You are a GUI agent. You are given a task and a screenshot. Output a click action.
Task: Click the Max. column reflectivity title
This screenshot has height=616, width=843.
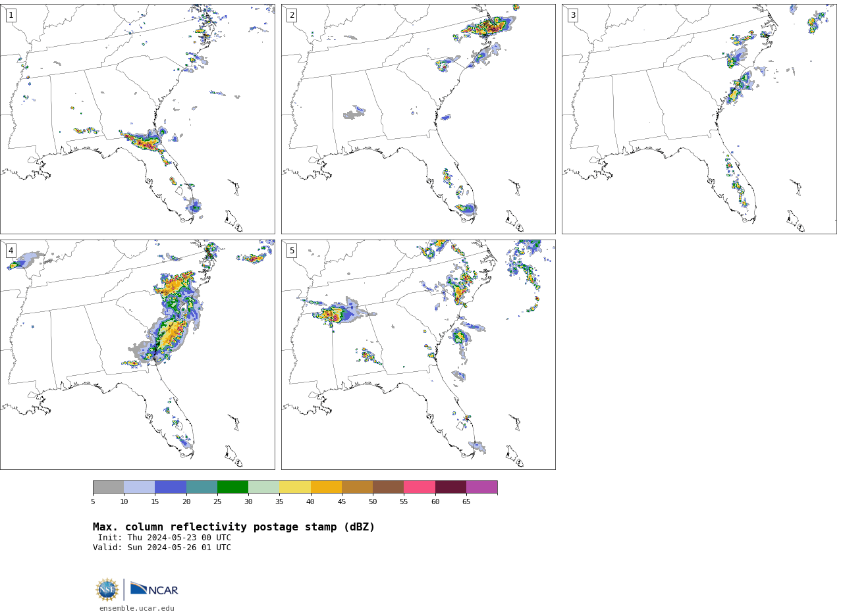pos(234,527)
